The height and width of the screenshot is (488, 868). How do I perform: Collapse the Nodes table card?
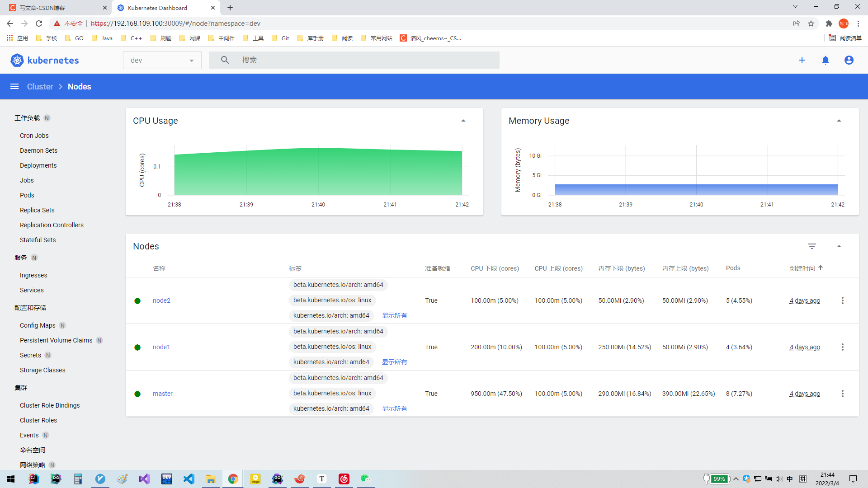point(839,246)
